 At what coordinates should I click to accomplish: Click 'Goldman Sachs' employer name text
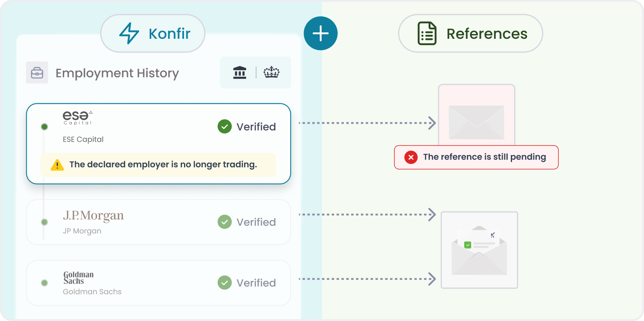coord(92,292)
